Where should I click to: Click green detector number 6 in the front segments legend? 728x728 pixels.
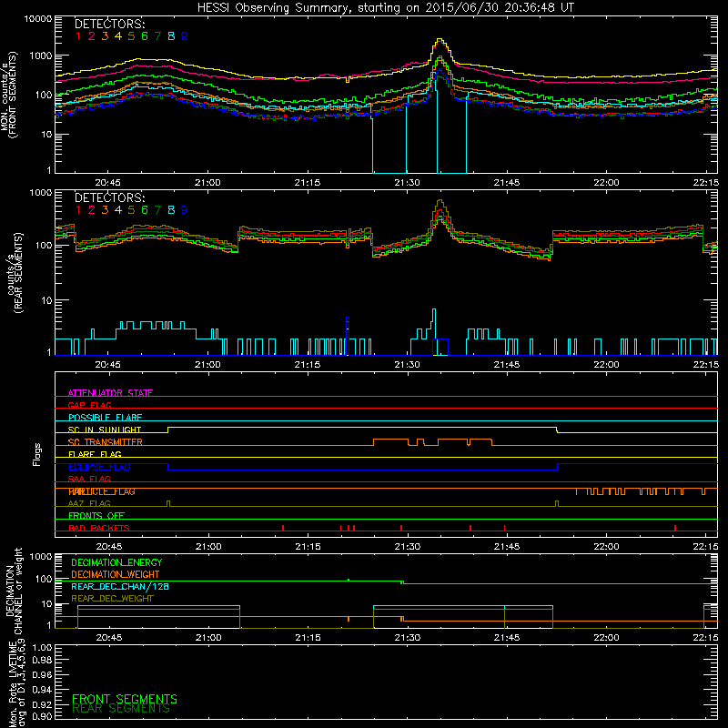[x=145, y=35]
